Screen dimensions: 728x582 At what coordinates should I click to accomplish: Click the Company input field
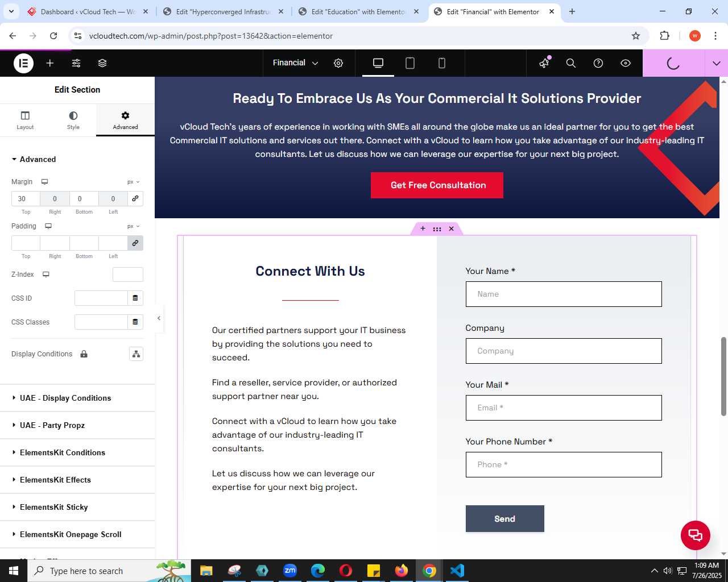[564, 351]
